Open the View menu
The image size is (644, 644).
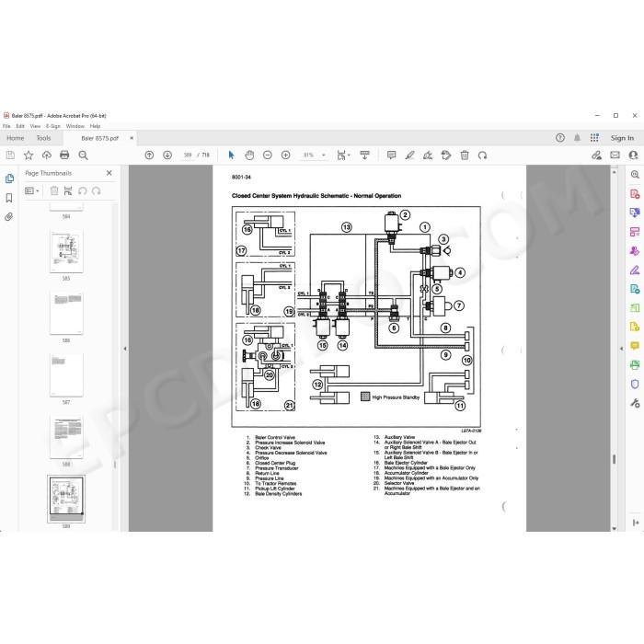pyautogui.click(x=35, y=126)
